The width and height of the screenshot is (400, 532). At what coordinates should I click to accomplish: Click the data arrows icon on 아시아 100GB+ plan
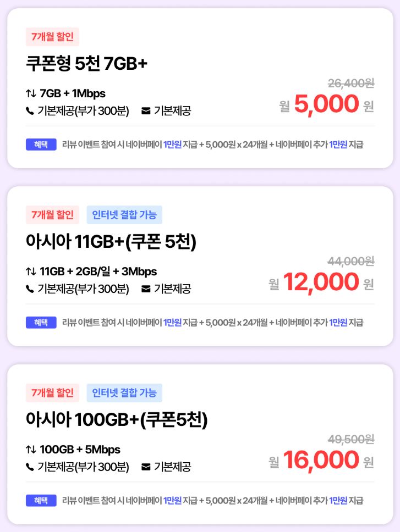[x=31, y=450]
